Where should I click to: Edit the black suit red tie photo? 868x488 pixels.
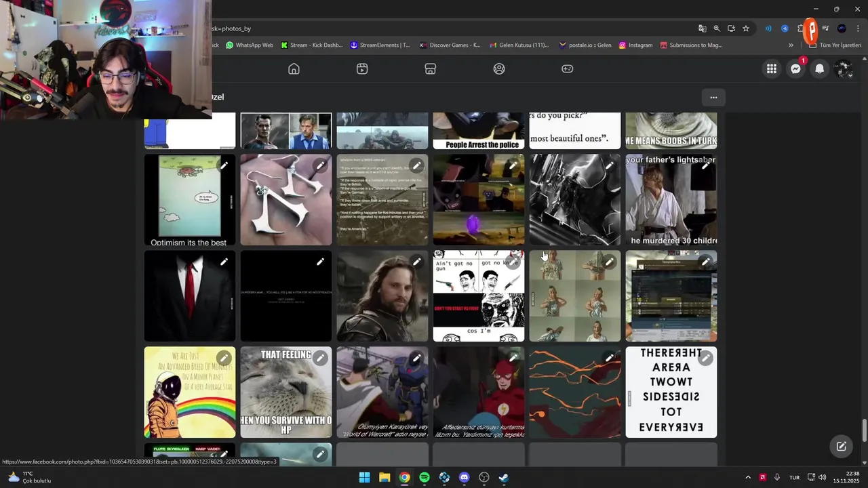tap(224, 262)
